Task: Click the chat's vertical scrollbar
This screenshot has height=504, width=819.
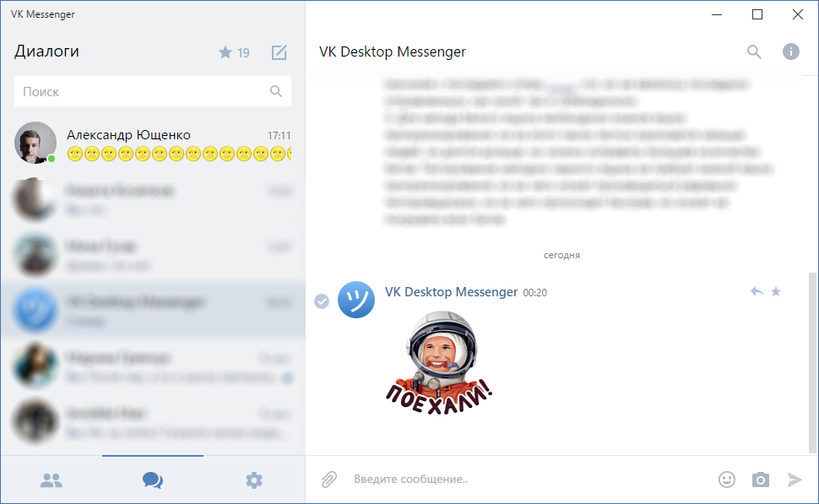Action: pyautogui.click(x=813, y=363)
